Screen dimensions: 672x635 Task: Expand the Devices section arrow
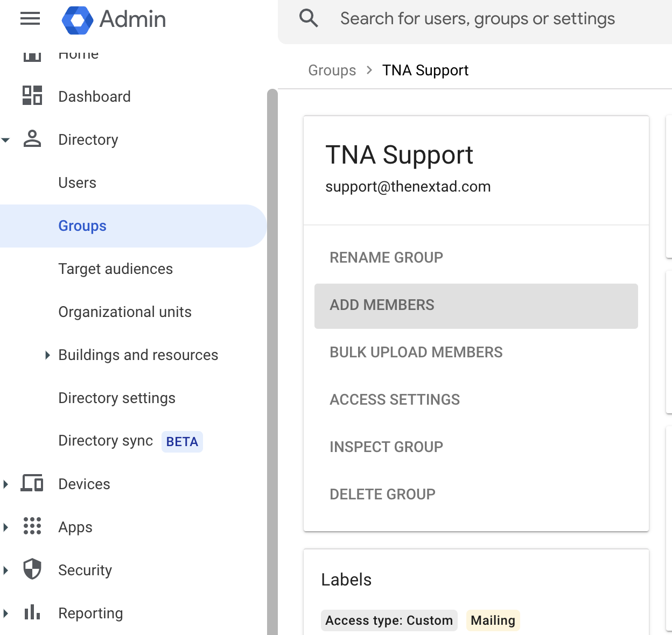pyautogui.click(x=6, y=484)
